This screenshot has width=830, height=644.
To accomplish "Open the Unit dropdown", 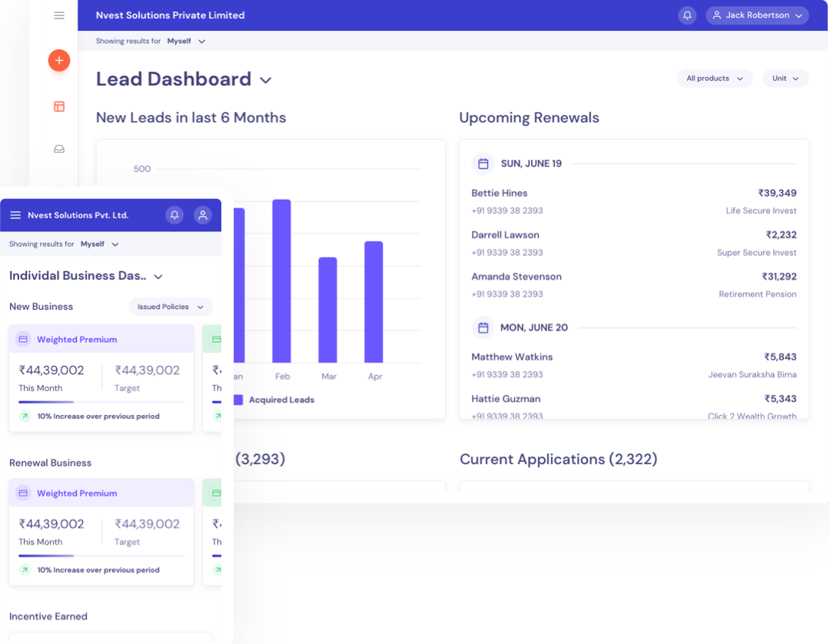I will click(x=785, y=78).
